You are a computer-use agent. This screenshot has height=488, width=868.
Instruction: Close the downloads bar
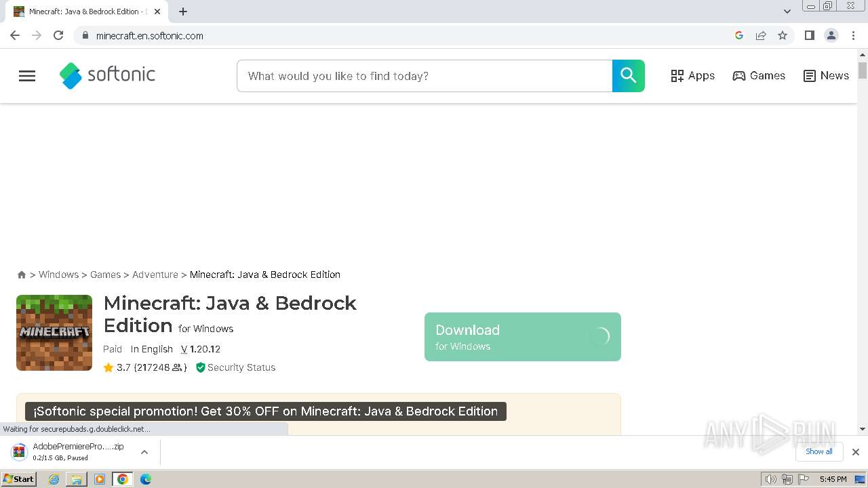coord(856,452)
